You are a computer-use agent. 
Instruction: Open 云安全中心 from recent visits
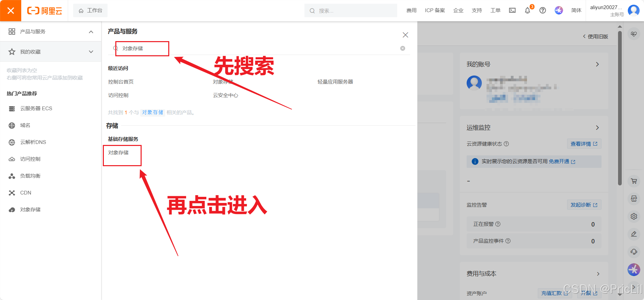(x=225, y=95)
